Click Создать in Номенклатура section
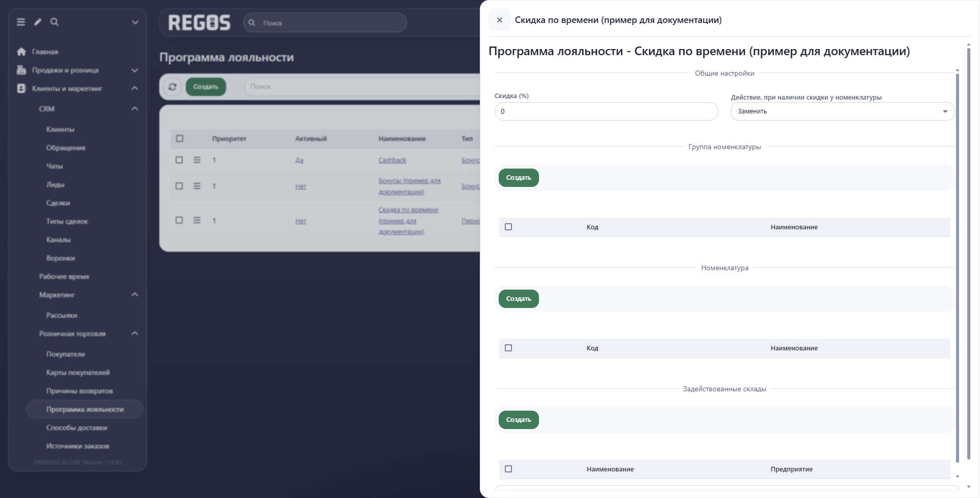The image size is (980, 498). point(519,299)
